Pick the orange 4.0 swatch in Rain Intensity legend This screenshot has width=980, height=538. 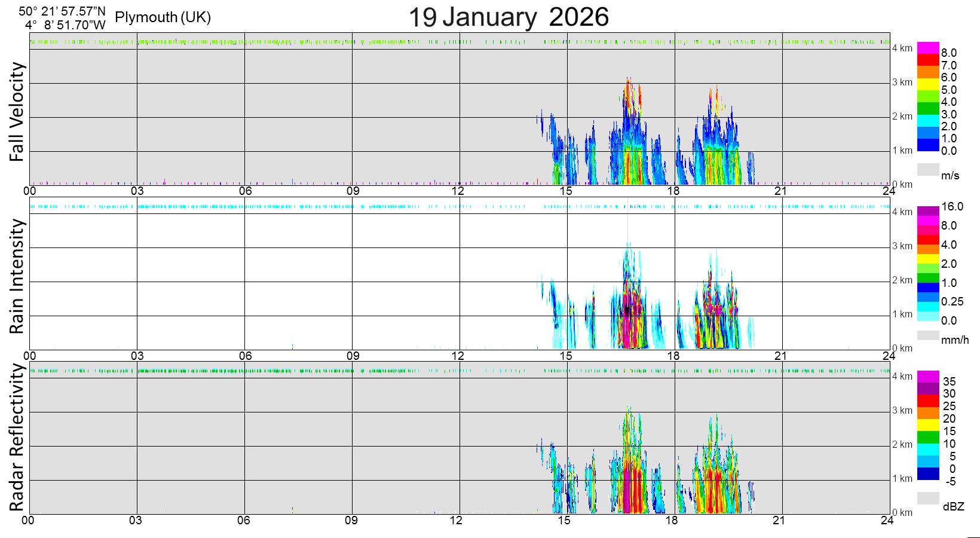[928, 249]
